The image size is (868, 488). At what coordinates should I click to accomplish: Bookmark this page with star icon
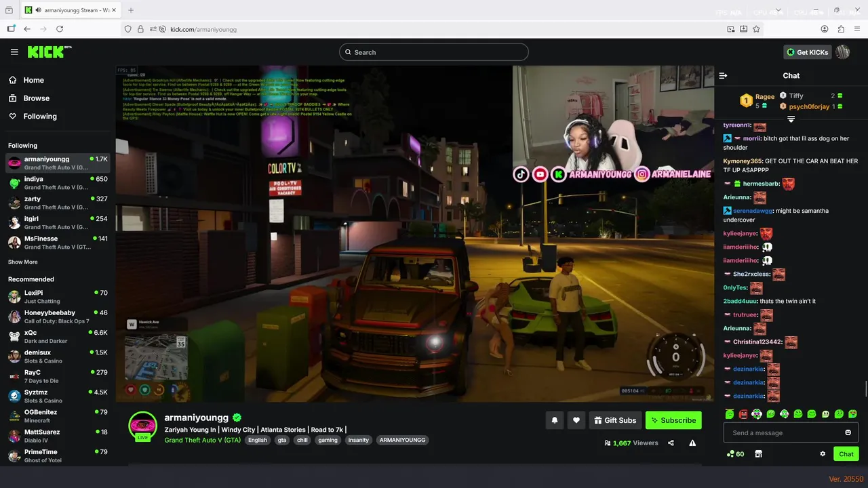pos(756,29)
